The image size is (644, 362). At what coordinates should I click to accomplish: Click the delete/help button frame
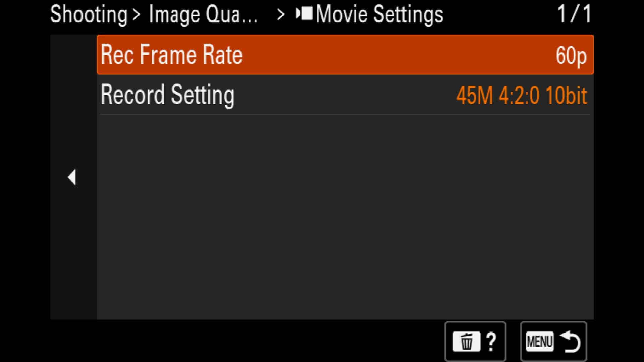point(475,342)
